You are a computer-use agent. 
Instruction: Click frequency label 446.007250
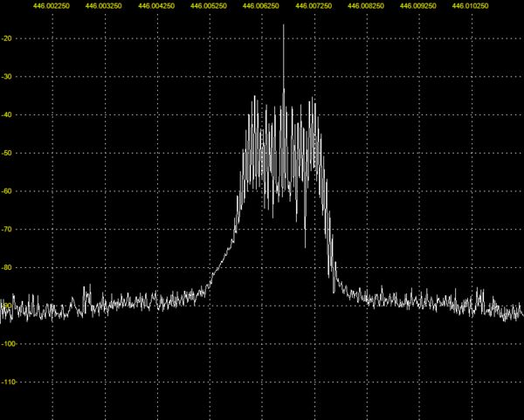tap(314, 6)
